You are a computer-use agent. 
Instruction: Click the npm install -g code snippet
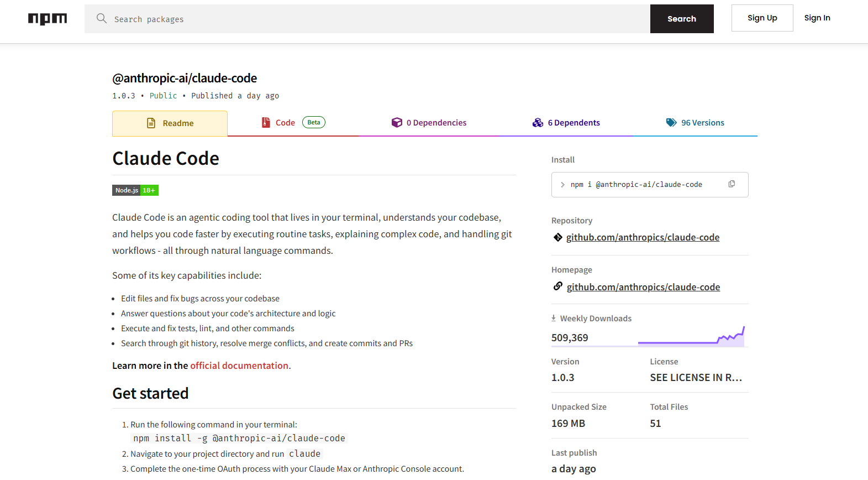(239, 439)
